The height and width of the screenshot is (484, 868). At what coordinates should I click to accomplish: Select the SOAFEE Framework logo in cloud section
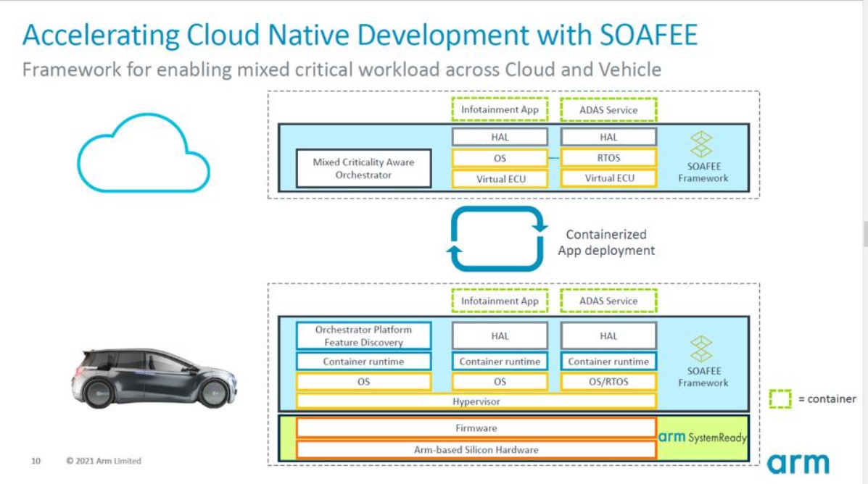click(702, 144)
